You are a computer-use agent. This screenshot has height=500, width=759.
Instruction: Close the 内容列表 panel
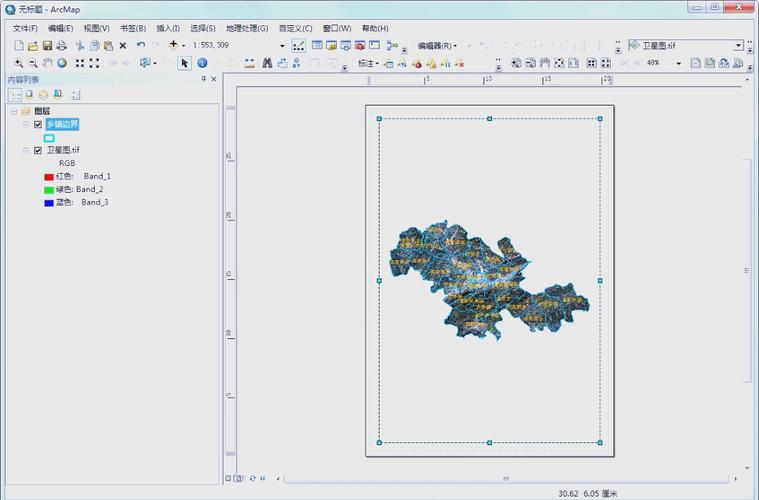point(213,79)
